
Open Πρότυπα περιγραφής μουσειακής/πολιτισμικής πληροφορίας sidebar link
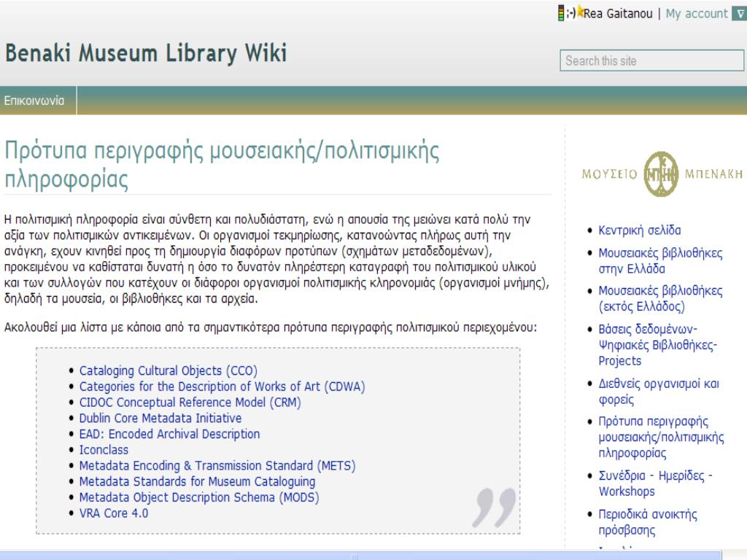tap(661, 437)
